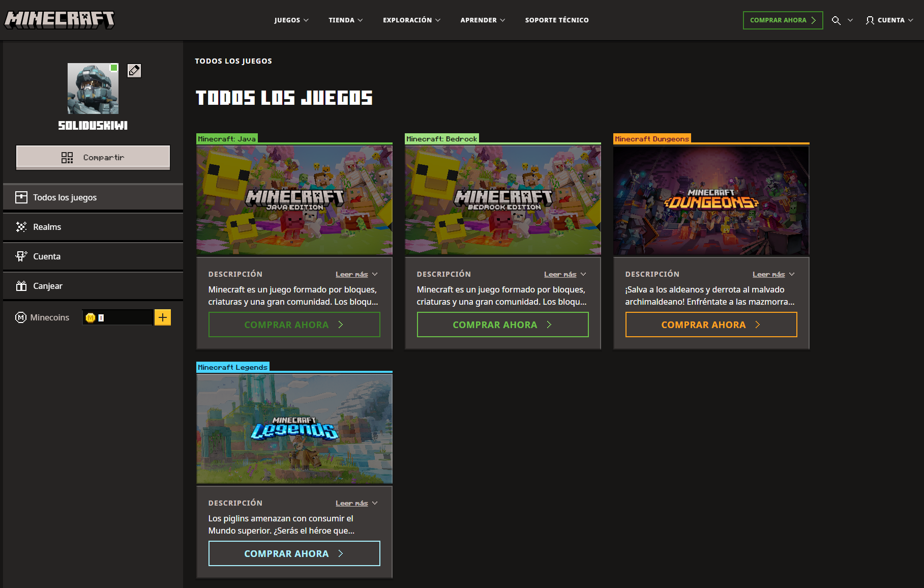924x588 pixels.
Task: Expand the Tienda navigation menu
Action: [x=346, y=20]
